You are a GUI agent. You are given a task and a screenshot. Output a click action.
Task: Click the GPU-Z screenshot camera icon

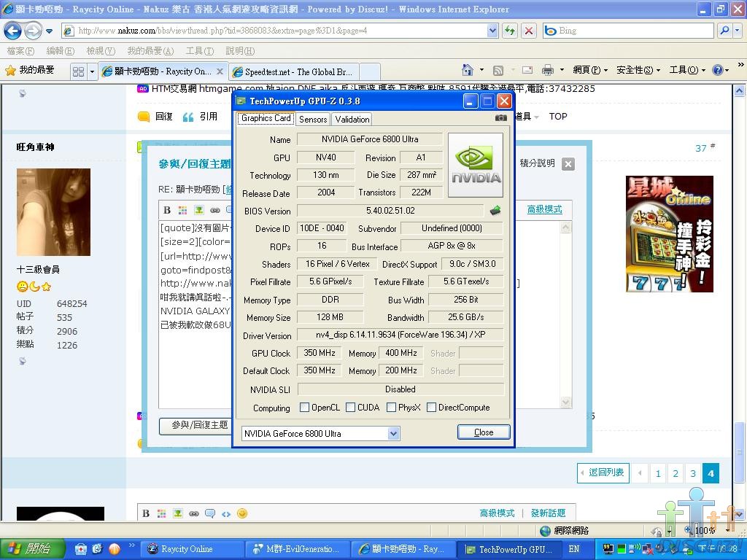point(500,117)
